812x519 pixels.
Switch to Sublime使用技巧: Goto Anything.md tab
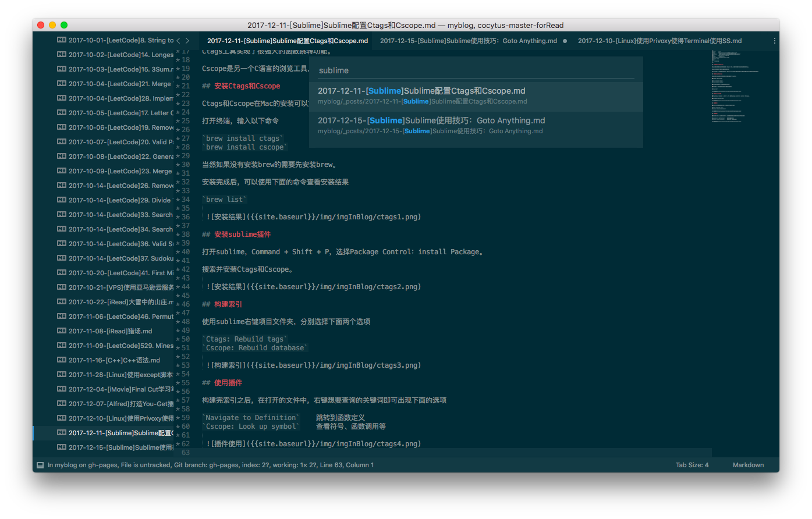[469, 41]
